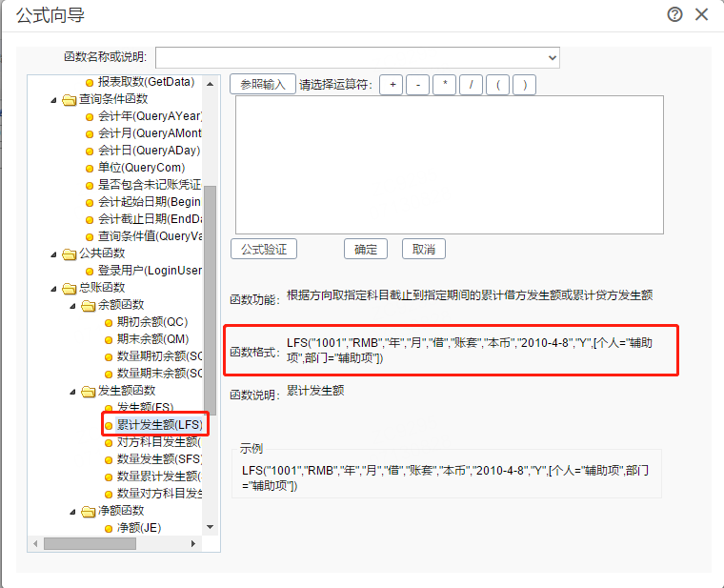Select 会计截止日期(EndD...) function
This screenshot has height=588, width=724.
150,219
